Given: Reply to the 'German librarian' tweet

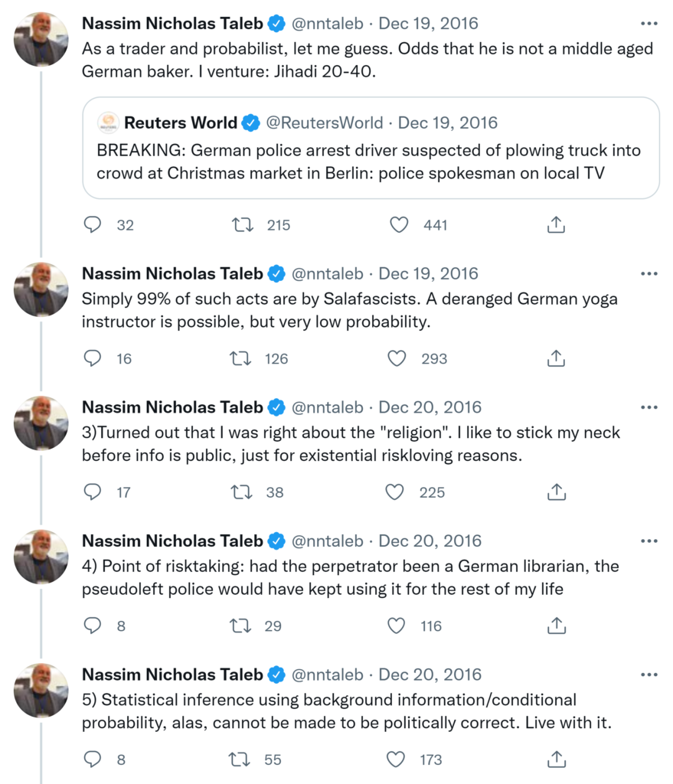Looking at the screenshot, I should [x=93, y=626].
